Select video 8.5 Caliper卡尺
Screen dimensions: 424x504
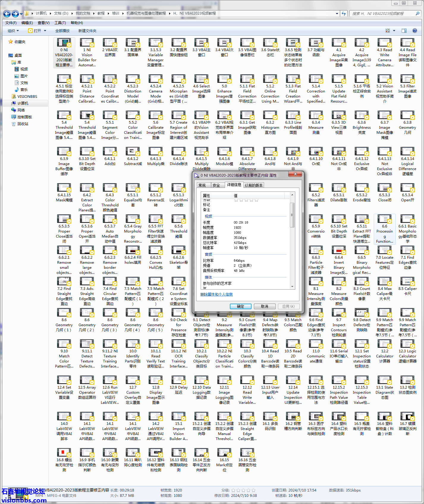407,286
